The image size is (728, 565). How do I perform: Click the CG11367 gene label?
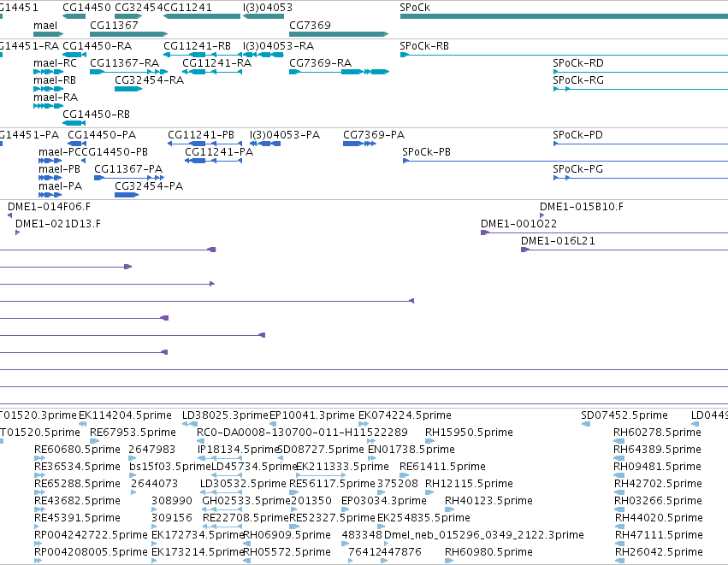click(114, 26)
